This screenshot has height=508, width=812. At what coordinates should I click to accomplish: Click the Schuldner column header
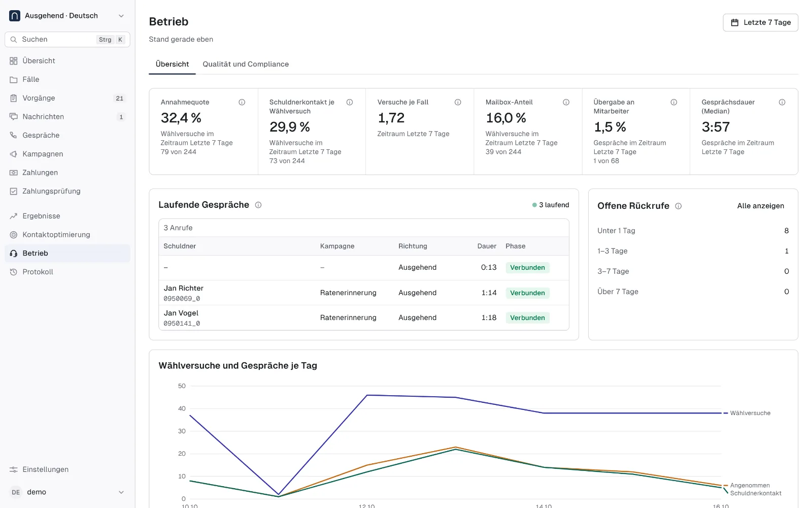pyautogui.click(x=180, y=246)
